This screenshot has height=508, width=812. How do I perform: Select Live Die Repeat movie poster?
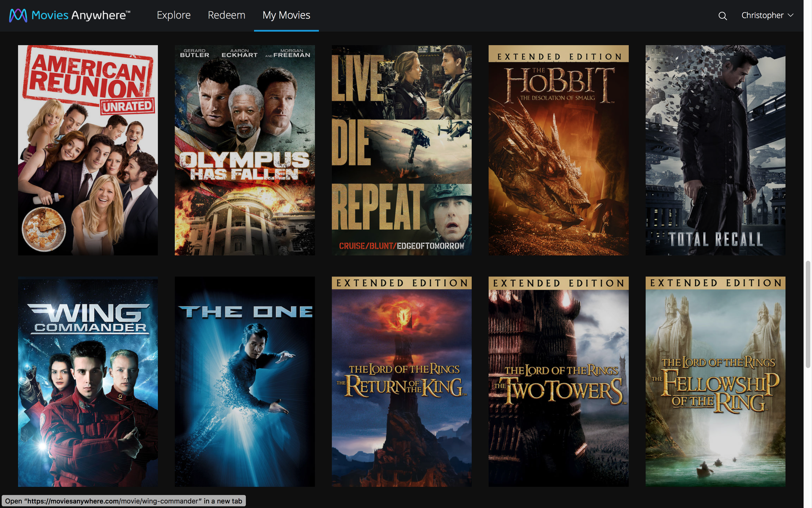click(401, 150)
